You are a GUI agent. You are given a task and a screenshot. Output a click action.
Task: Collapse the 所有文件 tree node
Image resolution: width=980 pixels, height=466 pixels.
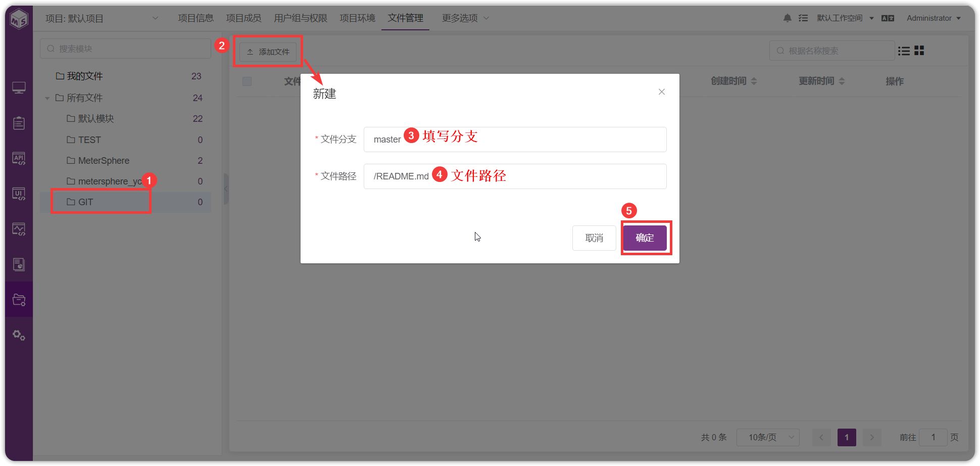coord(47,98)
